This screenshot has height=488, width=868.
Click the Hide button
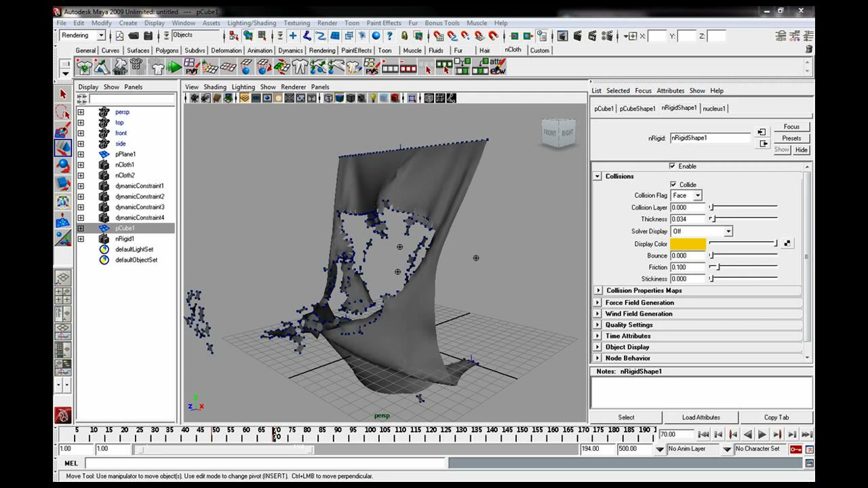pyautogui.click(x=802, y=150)
